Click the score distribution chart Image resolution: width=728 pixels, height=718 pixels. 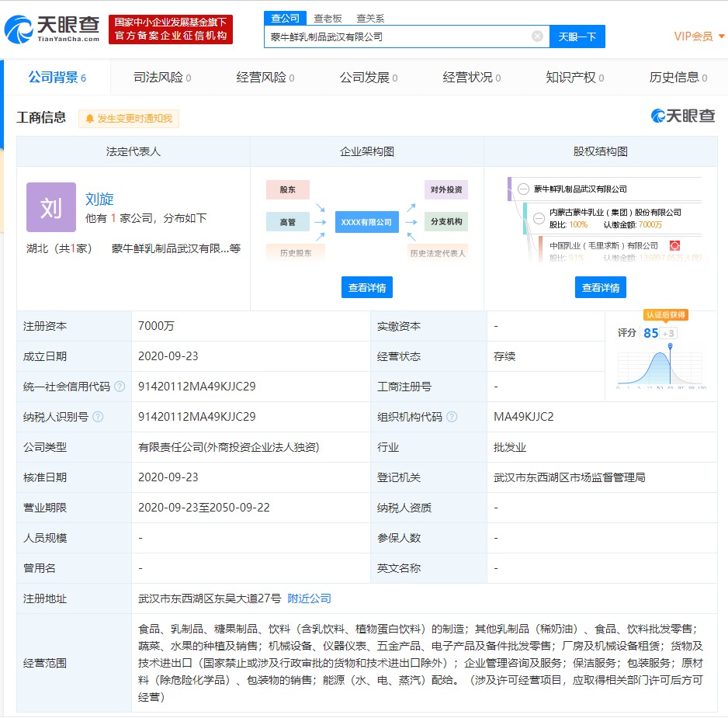click(660, 367)
